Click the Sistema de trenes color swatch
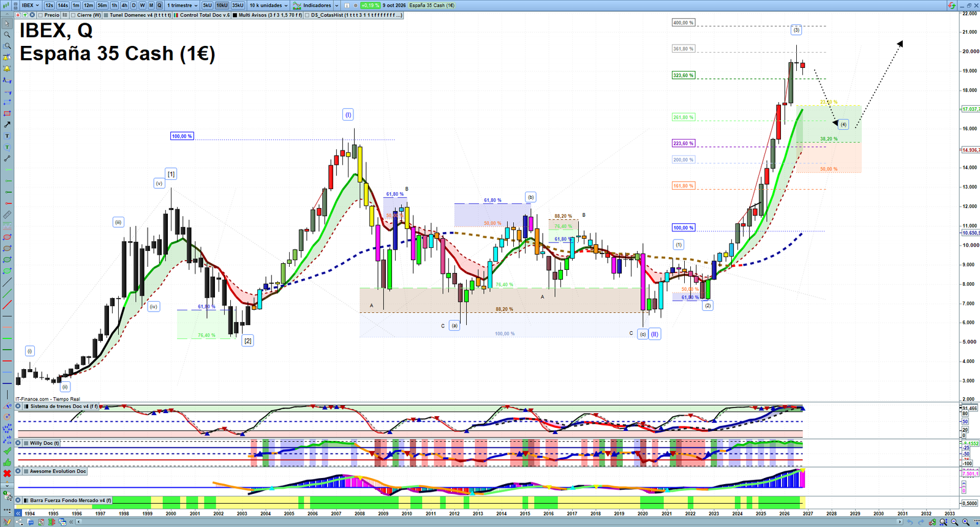The width and height of the screenshot is (980, 527). tap(26, 406)
